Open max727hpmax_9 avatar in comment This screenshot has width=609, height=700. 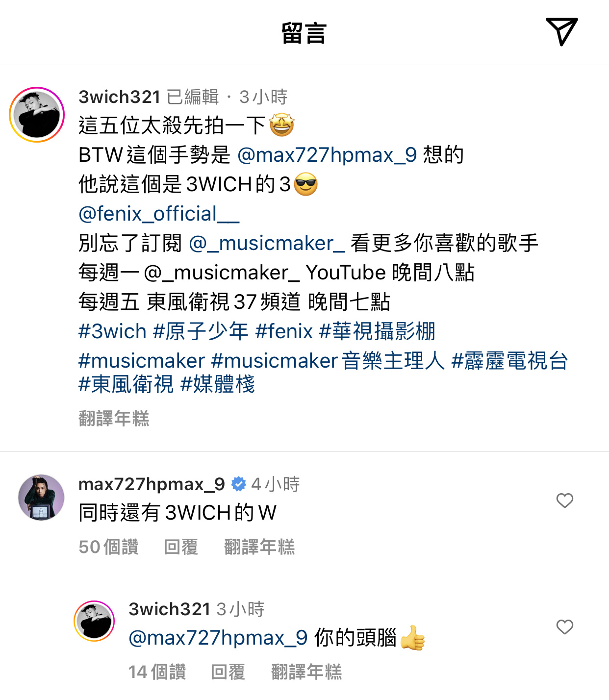click(x=41, y=497)
